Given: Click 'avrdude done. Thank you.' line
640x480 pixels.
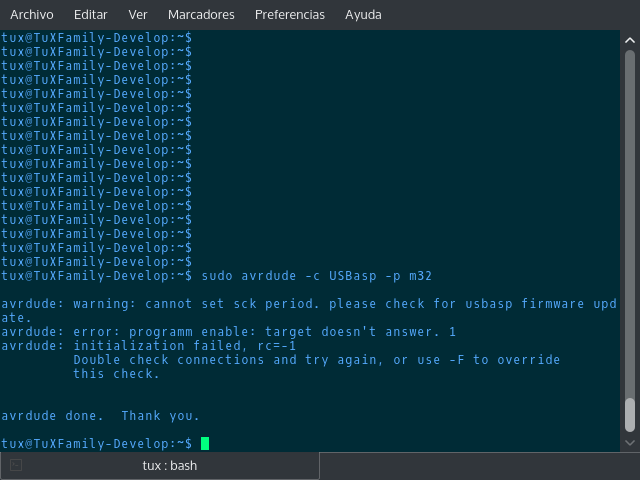Looking at the screenshot, I should tap(100, 416).
